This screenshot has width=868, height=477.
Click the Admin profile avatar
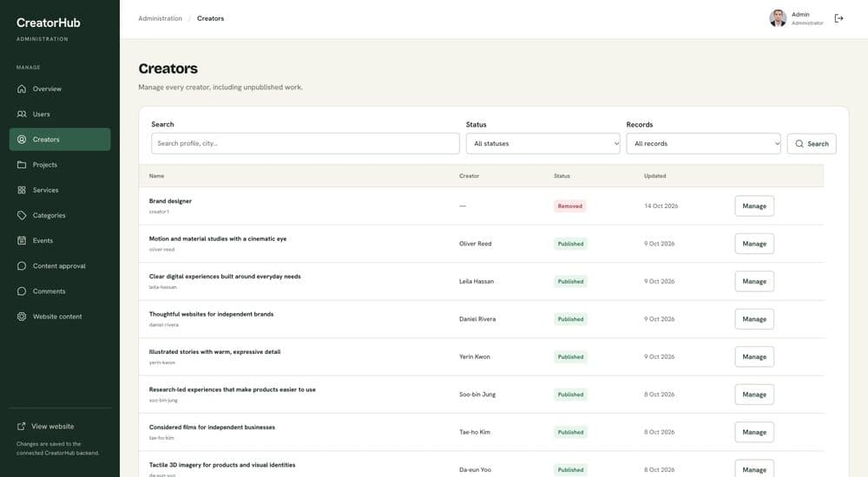tap(778, 18)
